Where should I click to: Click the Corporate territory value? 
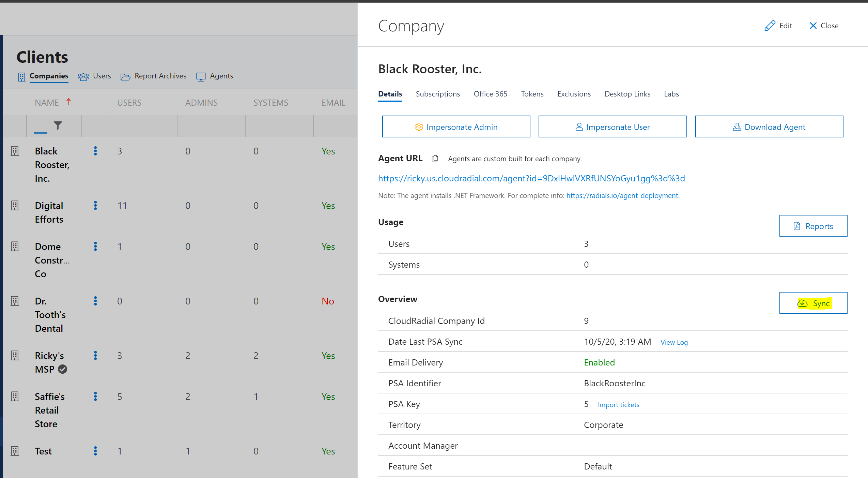click(x=603, y=425)
